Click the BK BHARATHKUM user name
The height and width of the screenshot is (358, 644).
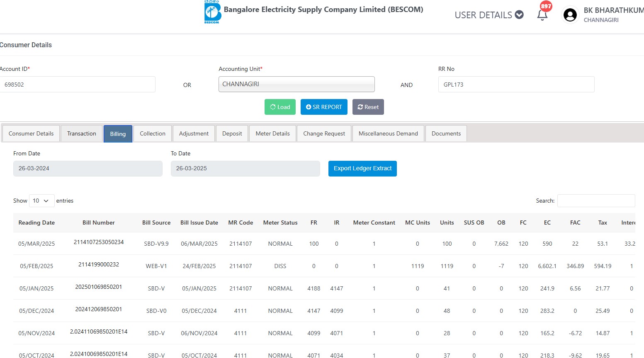[x=614, y=10]
